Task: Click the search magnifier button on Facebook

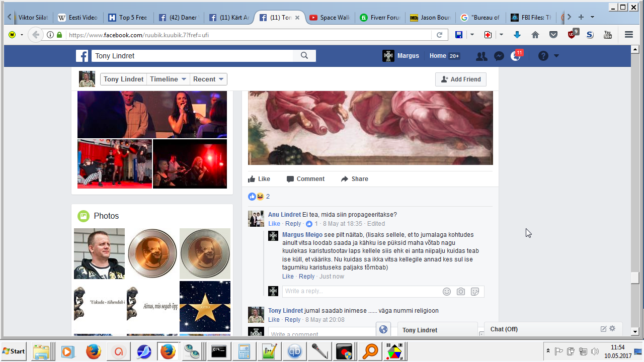Action: click(304, 56)
